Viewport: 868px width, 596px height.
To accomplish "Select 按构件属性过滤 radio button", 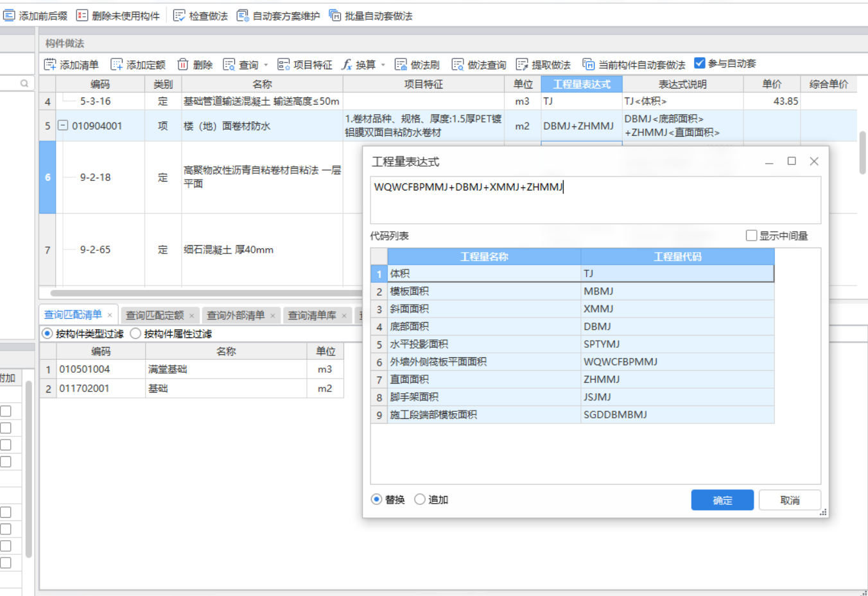I will [135, 334].
